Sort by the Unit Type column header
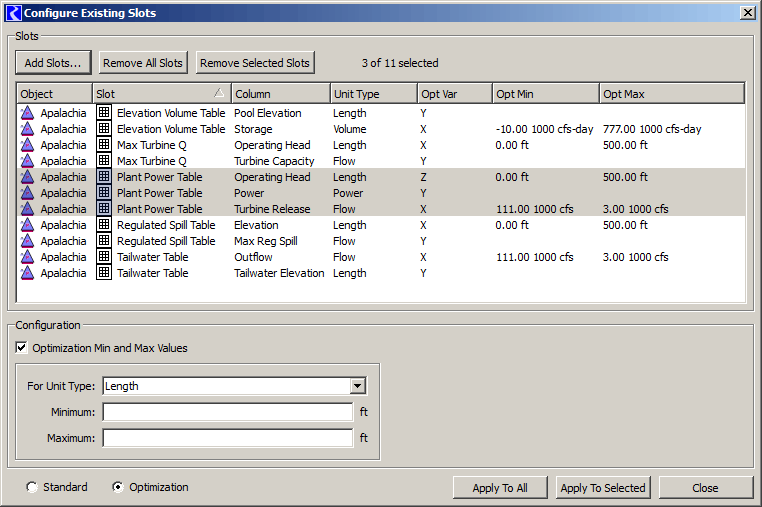Screen dimensions: 762x507 tap(373, 94)
